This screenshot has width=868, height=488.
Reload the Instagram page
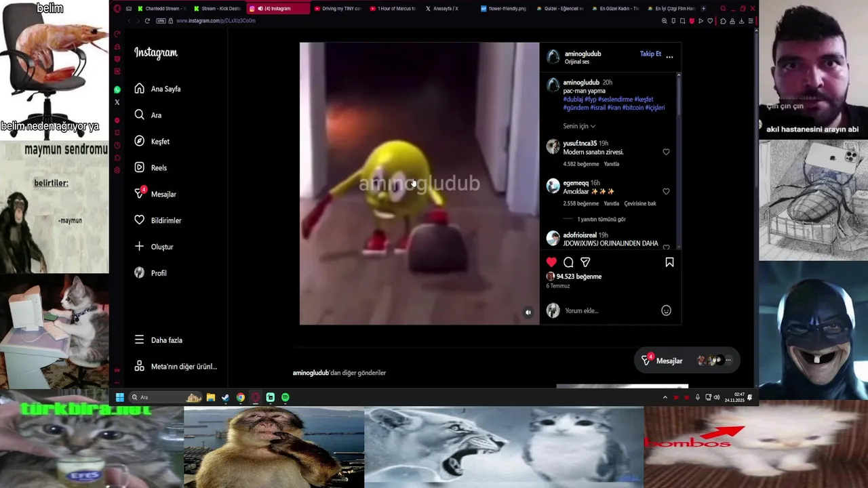pyautogui.click(x=147, y=21)
